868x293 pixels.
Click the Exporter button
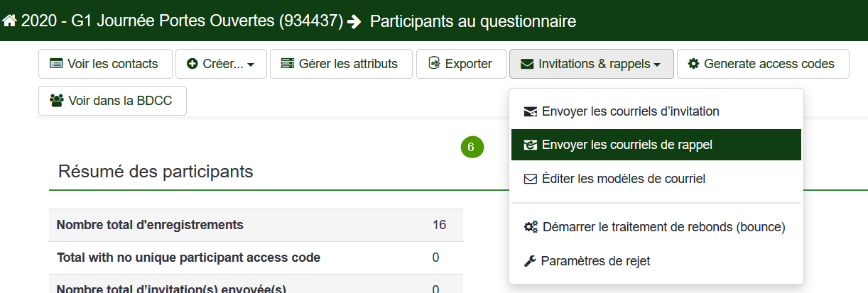(x=461, y=64)
